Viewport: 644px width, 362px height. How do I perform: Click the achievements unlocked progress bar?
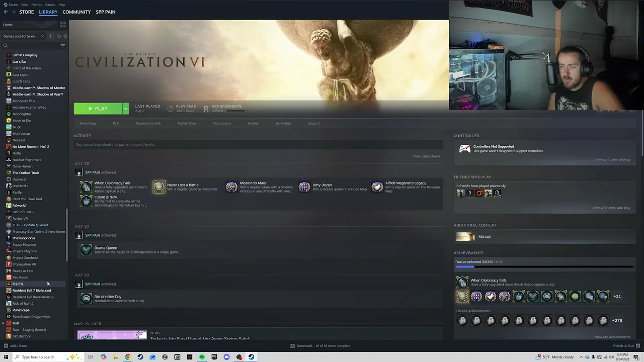(544, 267)
